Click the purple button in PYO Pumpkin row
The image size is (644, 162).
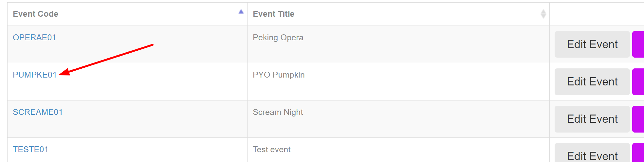[638, 82]
